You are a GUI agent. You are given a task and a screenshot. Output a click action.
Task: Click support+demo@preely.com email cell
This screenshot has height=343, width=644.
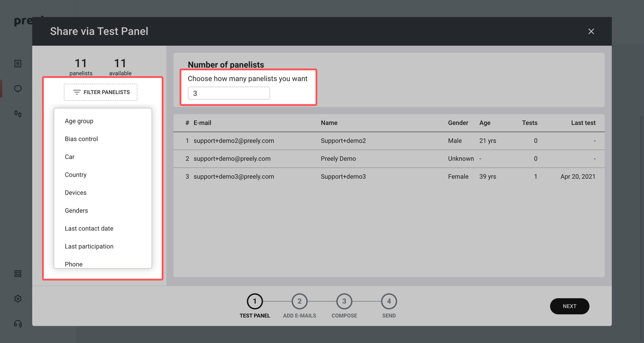coord(232,159)
